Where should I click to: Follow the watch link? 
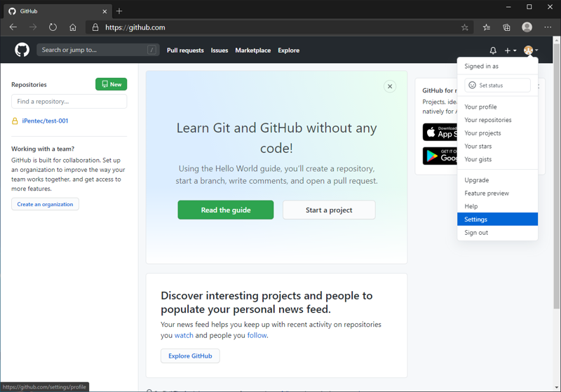[184, 335]
